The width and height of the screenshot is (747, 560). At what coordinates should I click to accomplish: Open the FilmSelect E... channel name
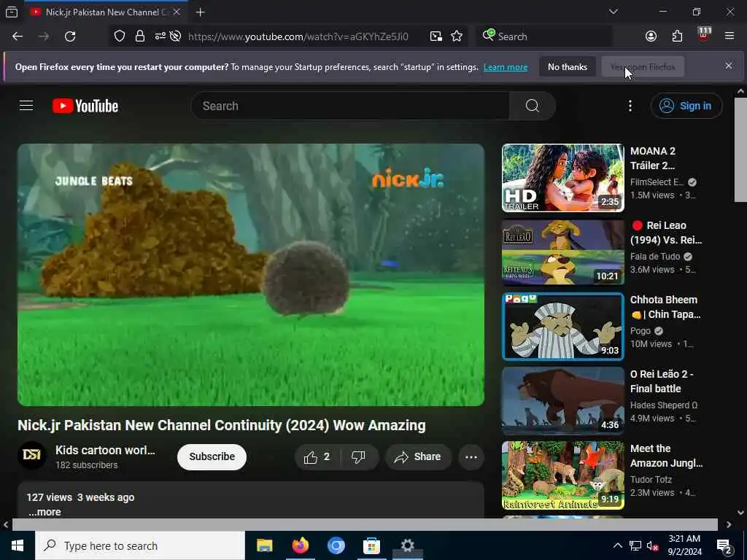tap(657, 182)
